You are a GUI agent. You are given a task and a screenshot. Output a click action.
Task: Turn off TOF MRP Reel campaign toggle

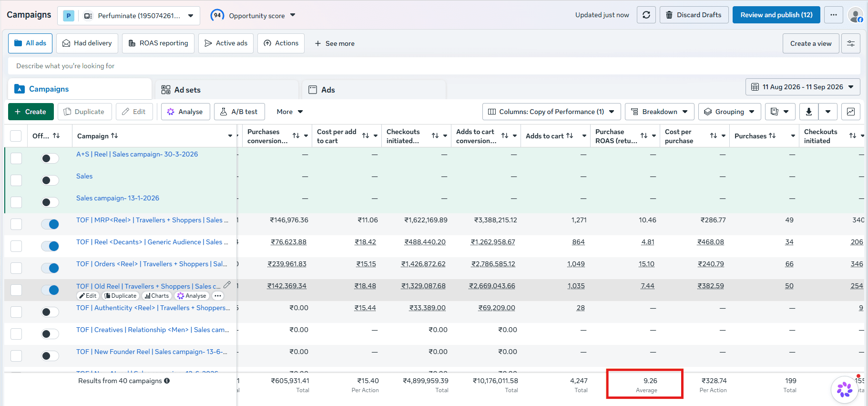[50, 224]
